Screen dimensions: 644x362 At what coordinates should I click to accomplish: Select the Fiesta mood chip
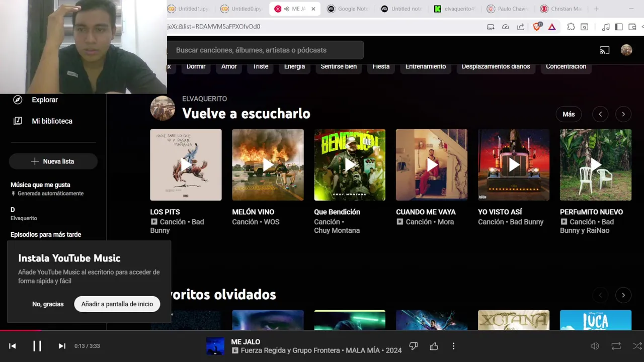point(381,66)
